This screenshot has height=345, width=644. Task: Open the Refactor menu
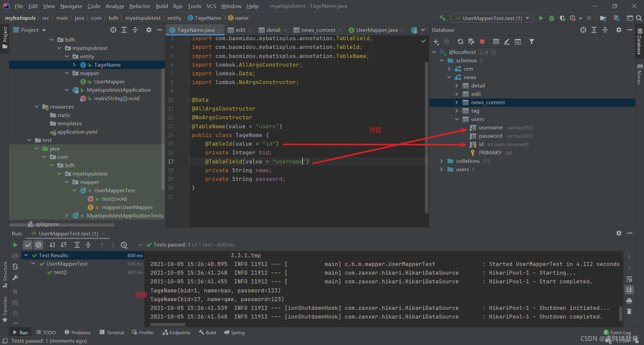pyautogui.click(x=140, y=6)
